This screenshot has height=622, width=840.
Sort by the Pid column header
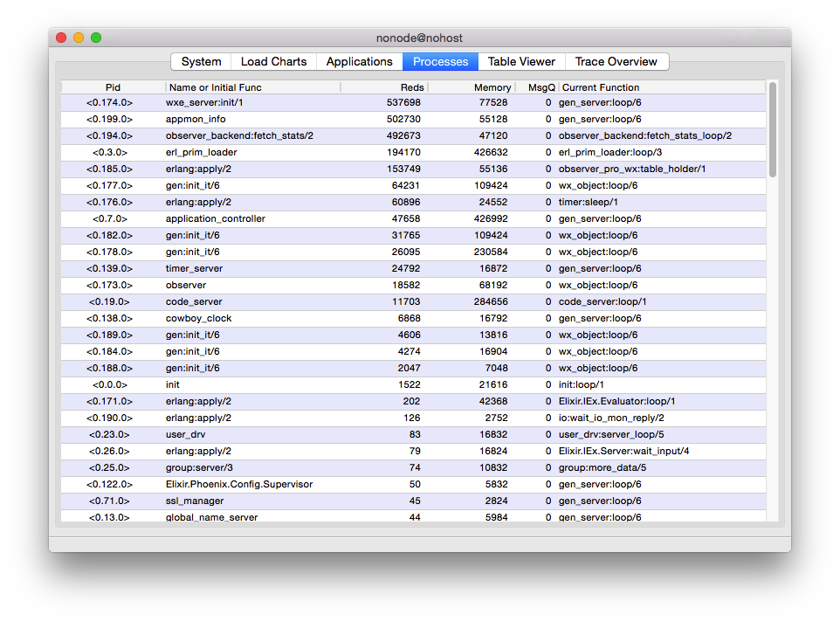[x=113, y=87]
